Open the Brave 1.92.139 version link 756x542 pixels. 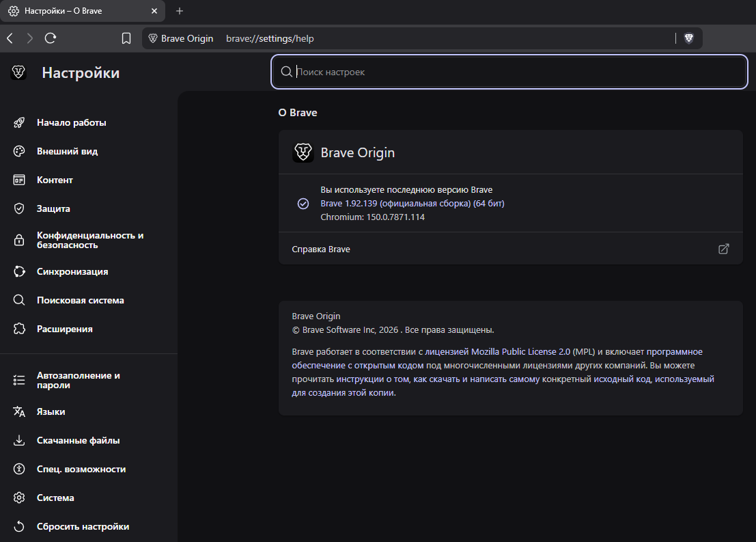tap(412, 204)
